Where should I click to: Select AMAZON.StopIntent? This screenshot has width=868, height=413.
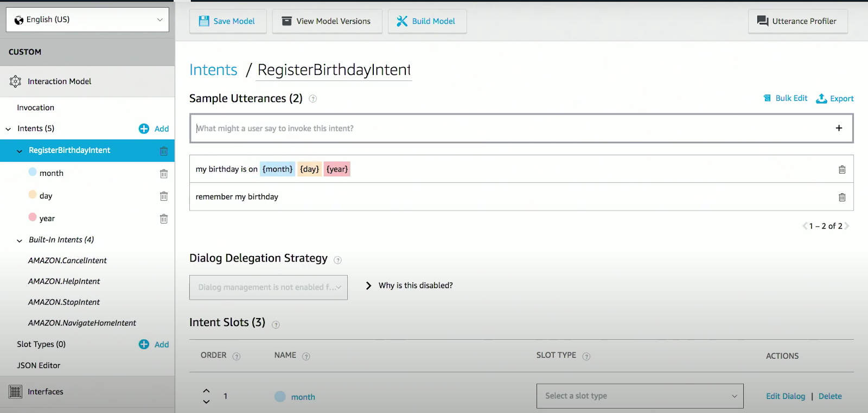[x=64, y=302]
